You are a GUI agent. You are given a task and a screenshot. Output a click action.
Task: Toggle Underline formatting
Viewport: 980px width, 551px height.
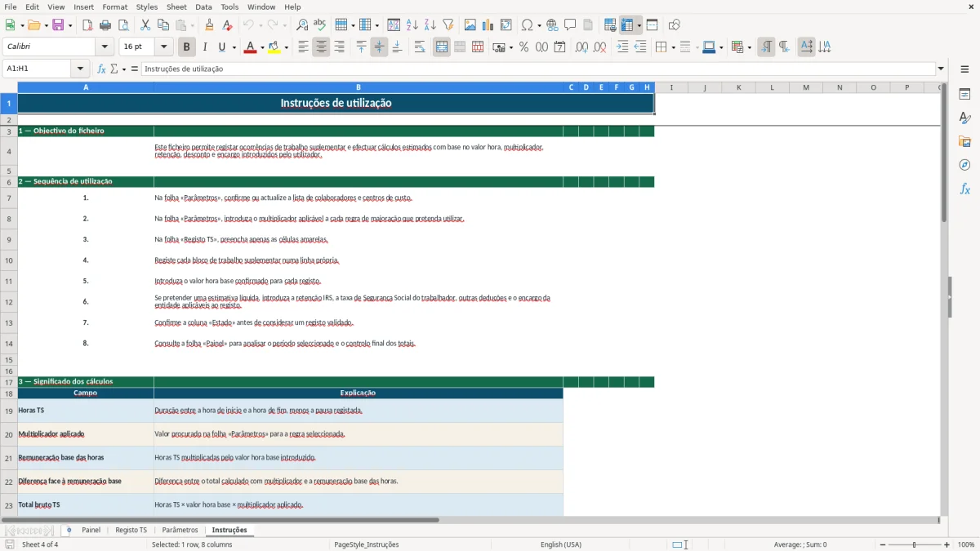click(x=222, y=47)
